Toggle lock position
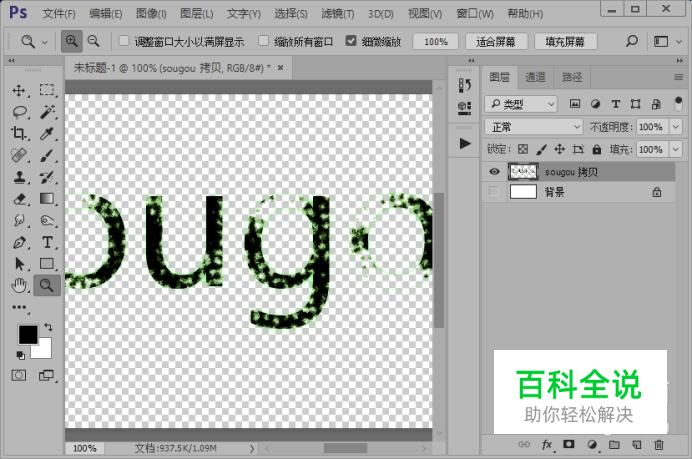Image resolution: width=692 pixels, height=459 pixels. pos(560,150)
